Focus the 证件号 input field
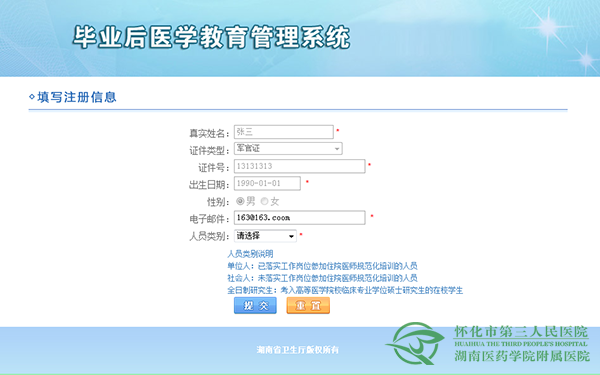The width and height of the screenshot is (600, 375). point(300,166)
